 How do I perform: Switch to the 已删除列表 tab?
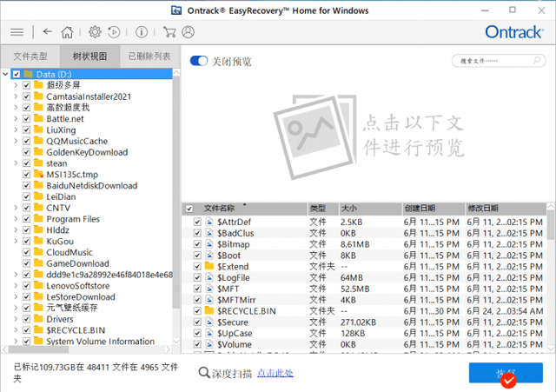[x=149, y=56]
